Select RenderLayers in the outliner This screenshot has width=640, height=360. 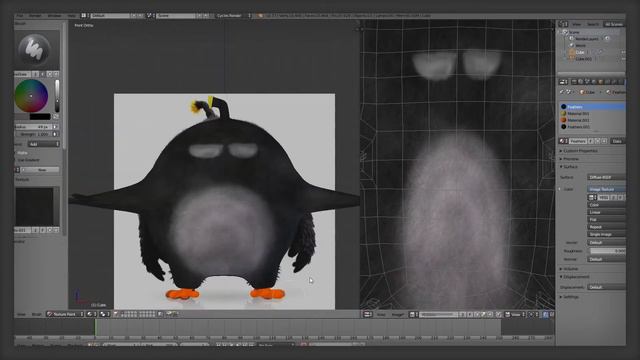click(x=587, y=39)
